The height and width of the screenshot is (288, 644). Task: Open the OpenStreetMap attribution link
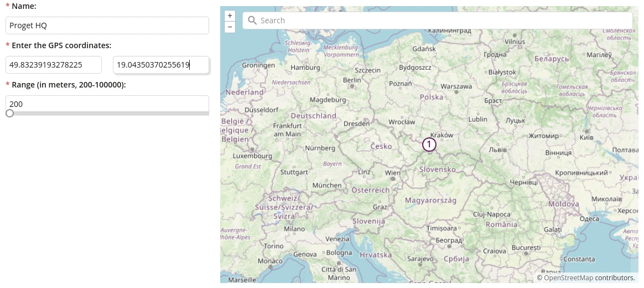568,277
